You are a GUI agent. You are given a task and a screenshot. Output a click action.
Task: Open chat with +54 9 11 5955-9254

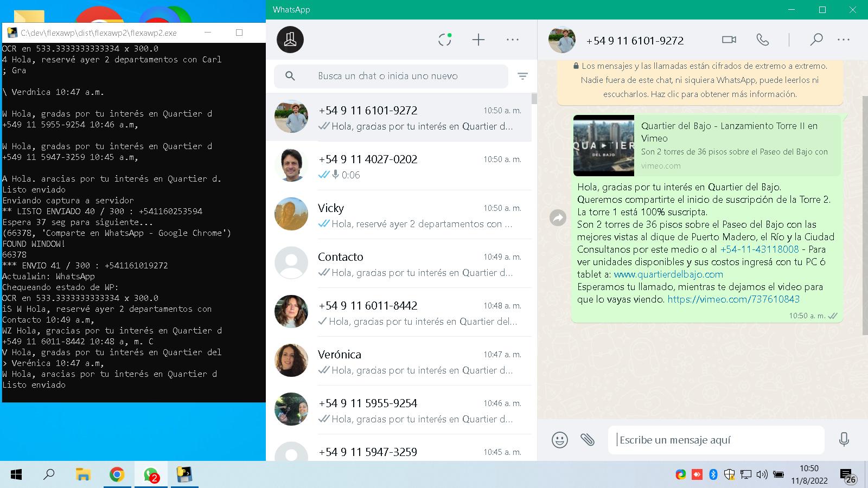click(399, 410)
